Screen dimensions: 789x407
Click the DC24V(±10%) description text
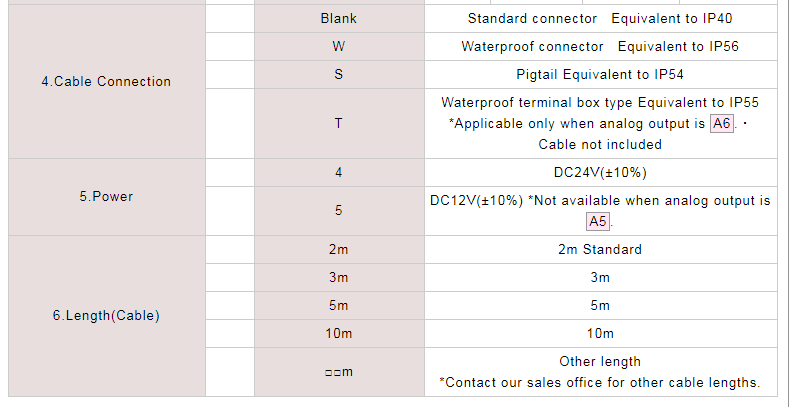click(600, 173)
